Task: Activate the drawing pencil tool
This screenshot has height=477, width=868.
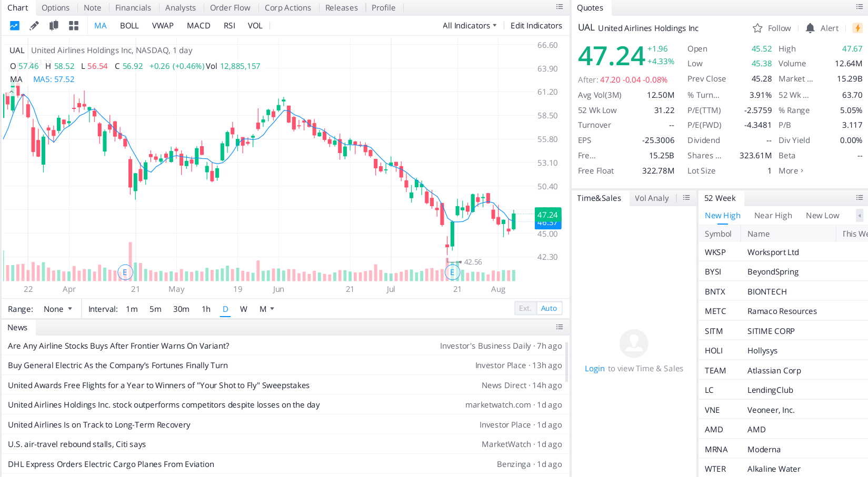Action: (x=34, y=26)
